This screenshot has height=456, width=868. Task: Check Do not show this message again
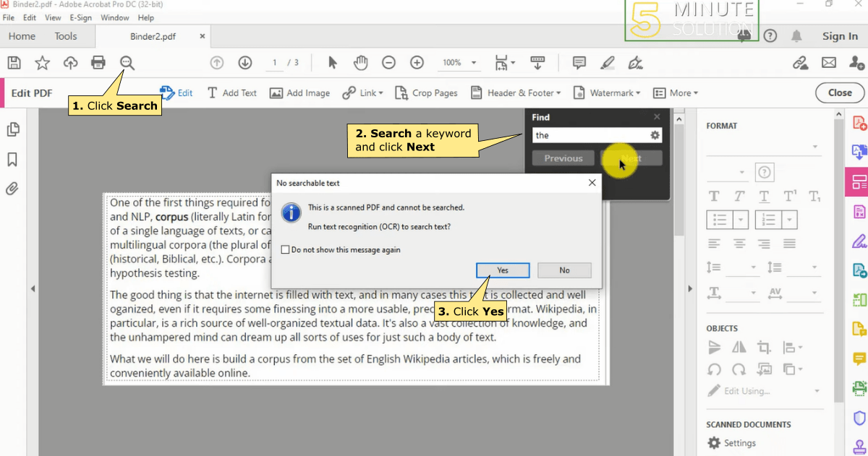coord(286,249)
